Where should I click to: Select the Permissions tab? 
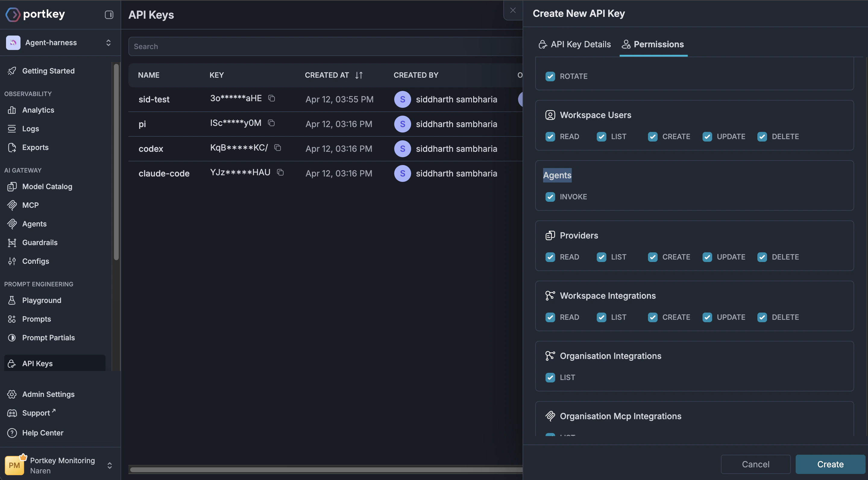(653, 44)
